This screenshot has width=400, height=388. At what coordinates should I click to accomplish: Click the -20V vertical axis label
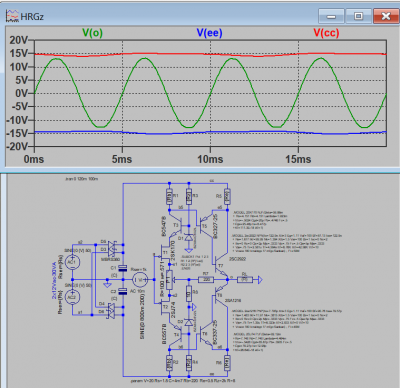pyautogui.click(x=17, y=146)
